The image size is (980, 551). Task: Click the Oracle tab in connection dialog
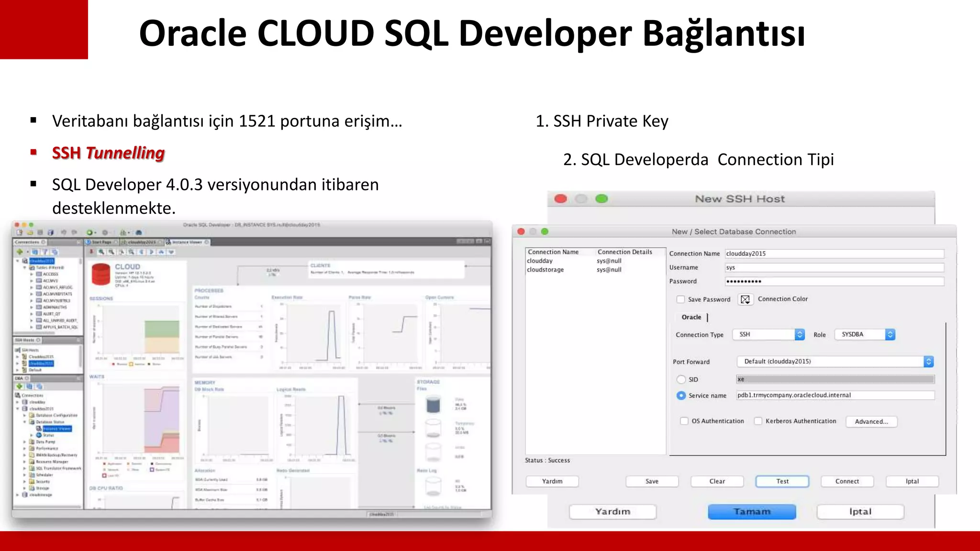point(691,317)
